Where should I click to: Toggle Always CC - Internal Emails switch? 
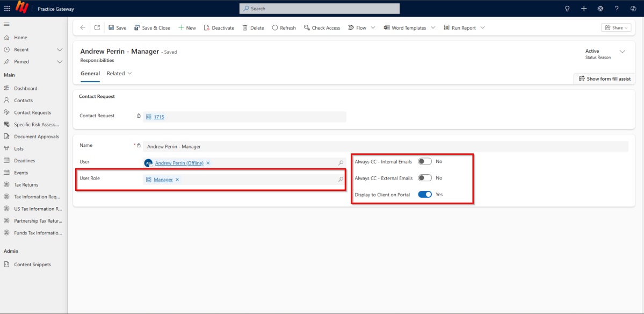click(425, 161)
